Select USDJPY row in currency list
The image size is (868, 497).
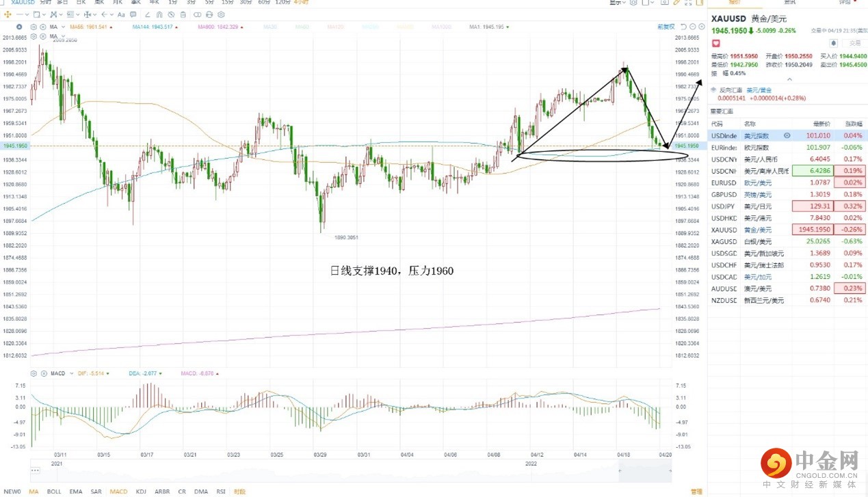[x=788, y=206]
